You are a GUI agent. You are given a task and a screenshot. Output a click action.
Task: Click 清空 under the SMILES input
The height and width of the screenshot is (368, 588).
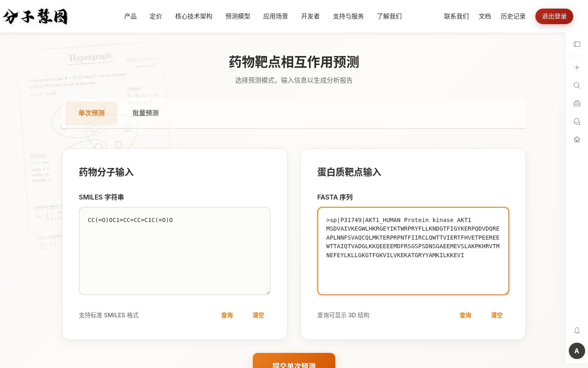(x=258, y=315)
